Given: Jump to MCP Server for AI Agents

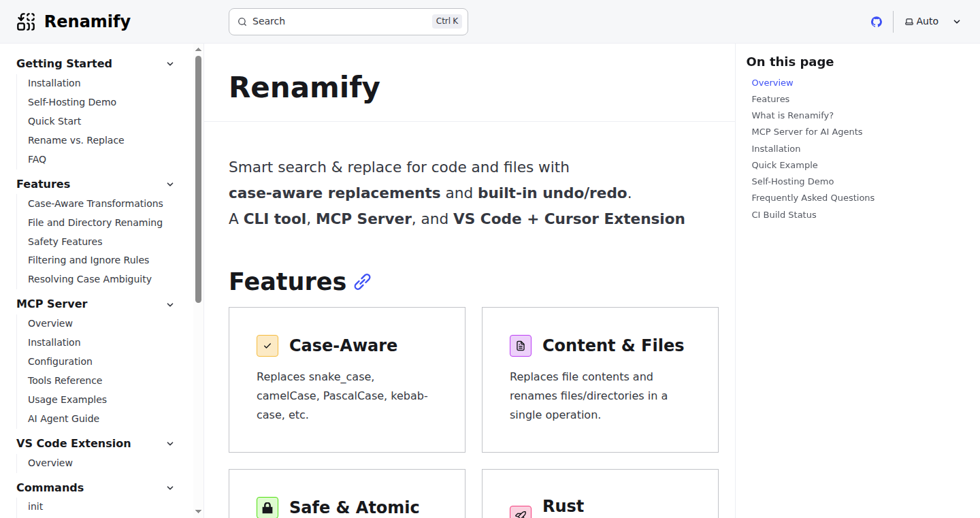Looking at the screenshot, I should 806,132.
